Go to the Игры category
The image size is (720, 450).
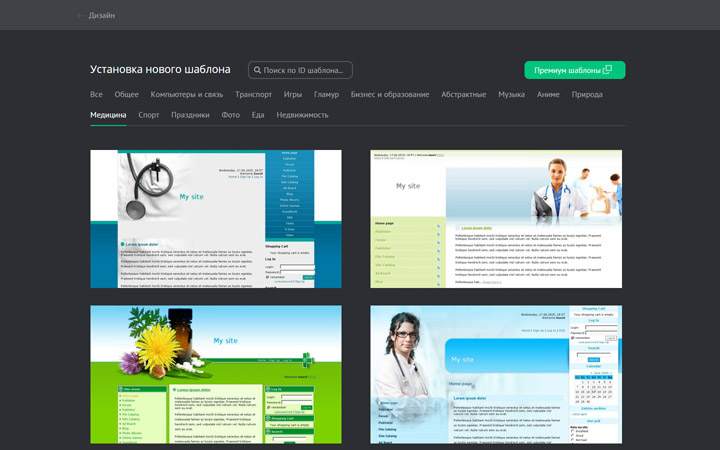click(293, 95)
